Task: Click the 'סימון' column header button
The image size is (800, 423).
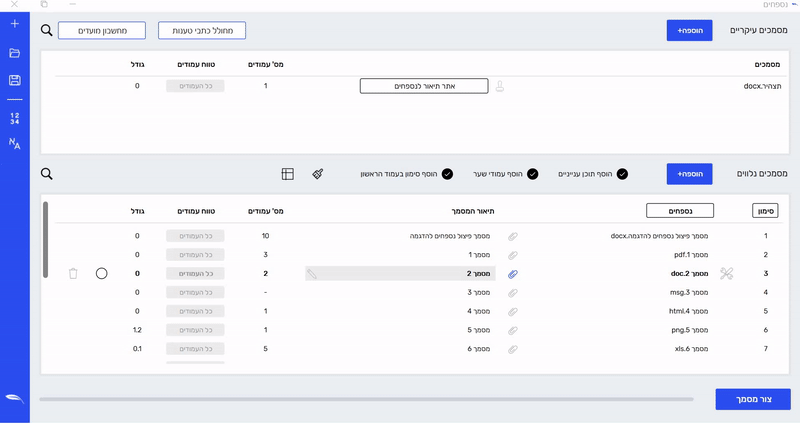Action: point(765,210)
